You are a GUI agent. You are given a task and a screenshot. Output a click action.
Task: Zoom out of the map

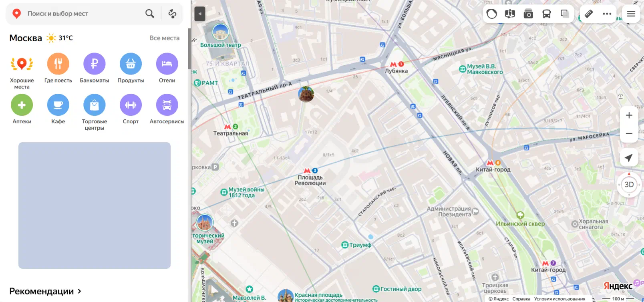(629, 133)
